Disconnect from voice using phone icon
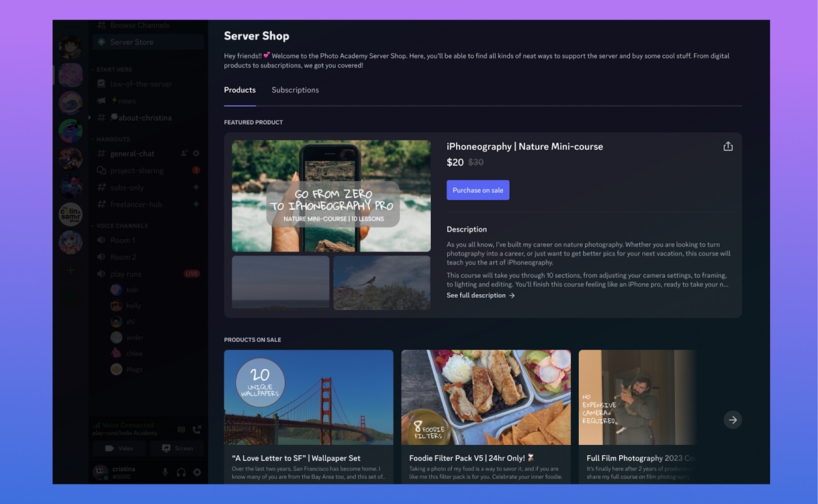 (x=197, y=429)
